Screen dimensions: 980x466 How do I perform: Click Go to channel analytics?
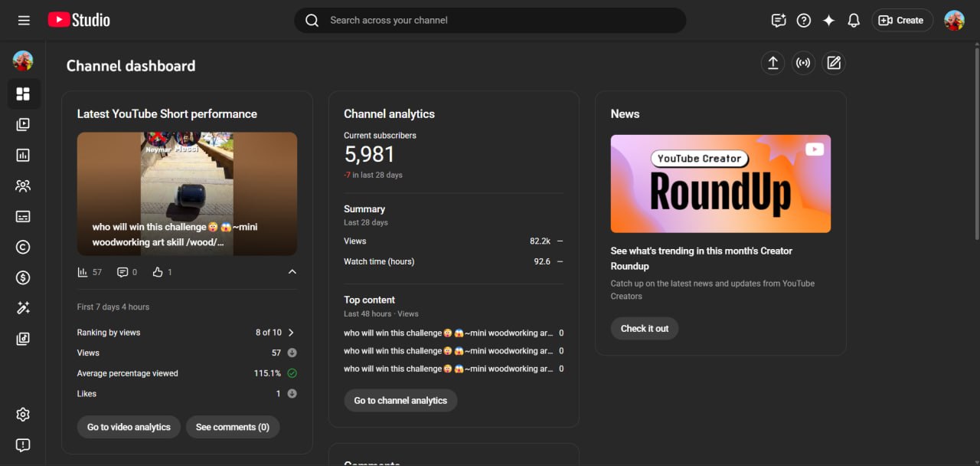tap(400, 400)
